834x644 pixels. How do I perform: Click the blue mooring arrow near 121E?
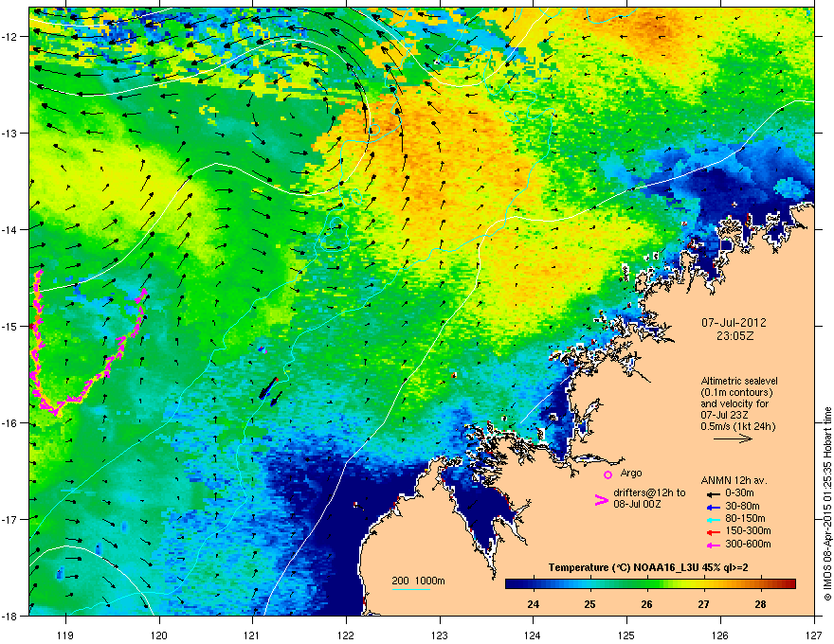(x=268, y=388)
